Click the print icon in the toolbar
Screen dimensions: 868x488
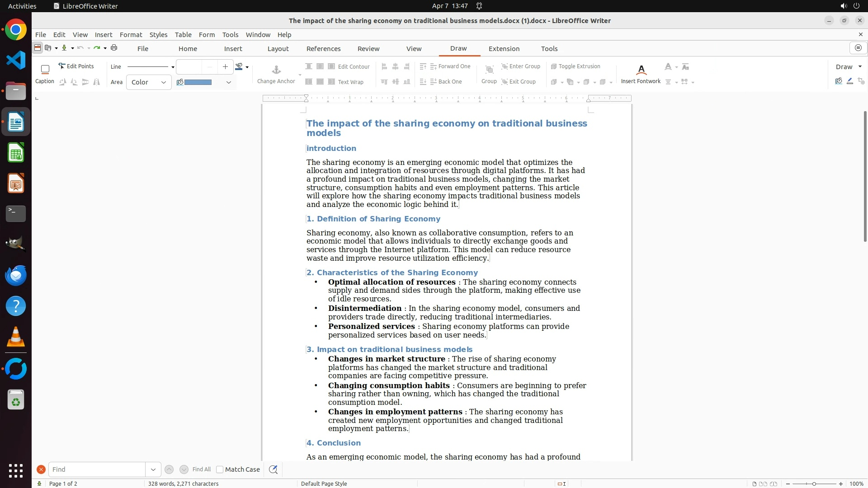tap(114, 48)
